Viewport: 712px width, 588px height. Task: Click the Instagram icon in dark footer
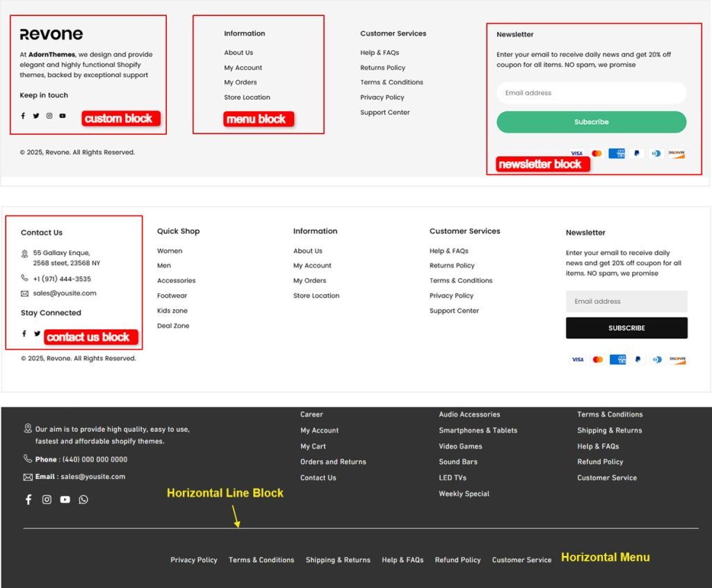coord(47,500)
